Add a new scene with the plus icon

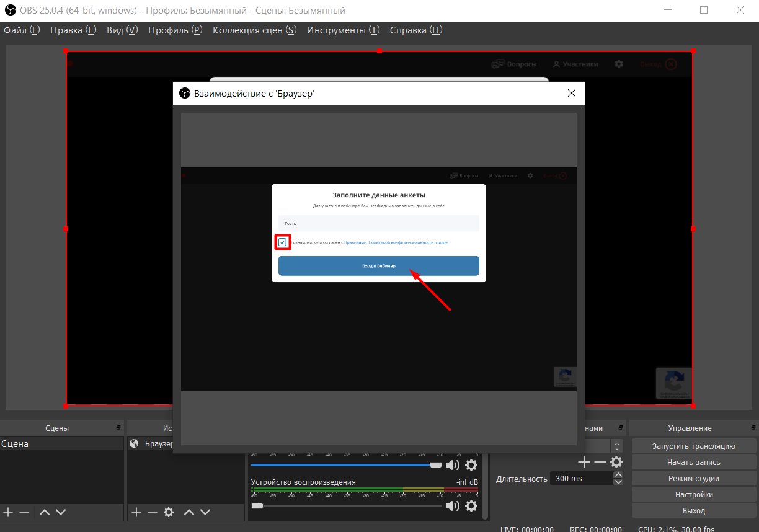(8, 512)
